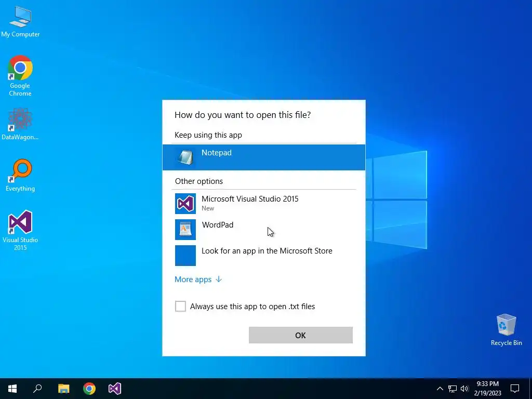532x399 pixels.
Task: Select the Recycle Bin icon
Action: click(x=506, y=330)
